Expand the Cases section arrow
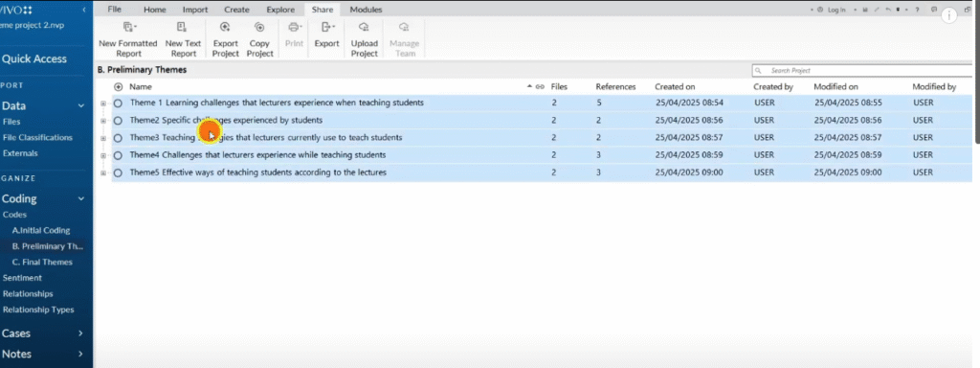 click(80, 333)
